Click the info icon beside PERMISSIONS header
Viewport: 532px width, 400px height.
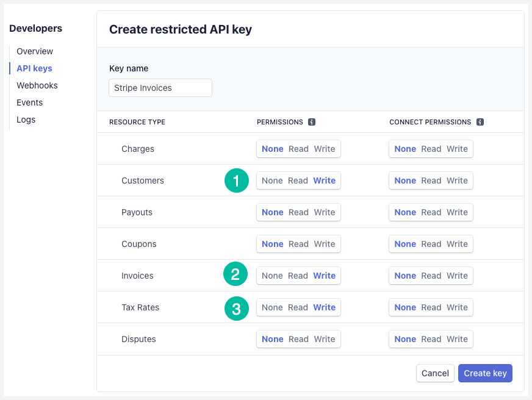coord(312,122)
